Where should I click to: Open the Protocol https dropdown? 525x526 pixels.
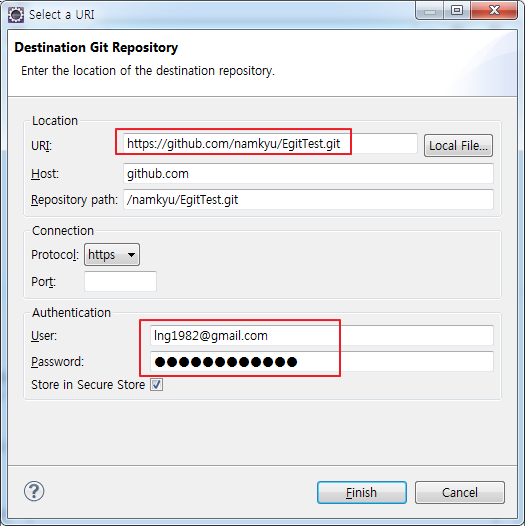pyautogui.click(x=112, y=255)
